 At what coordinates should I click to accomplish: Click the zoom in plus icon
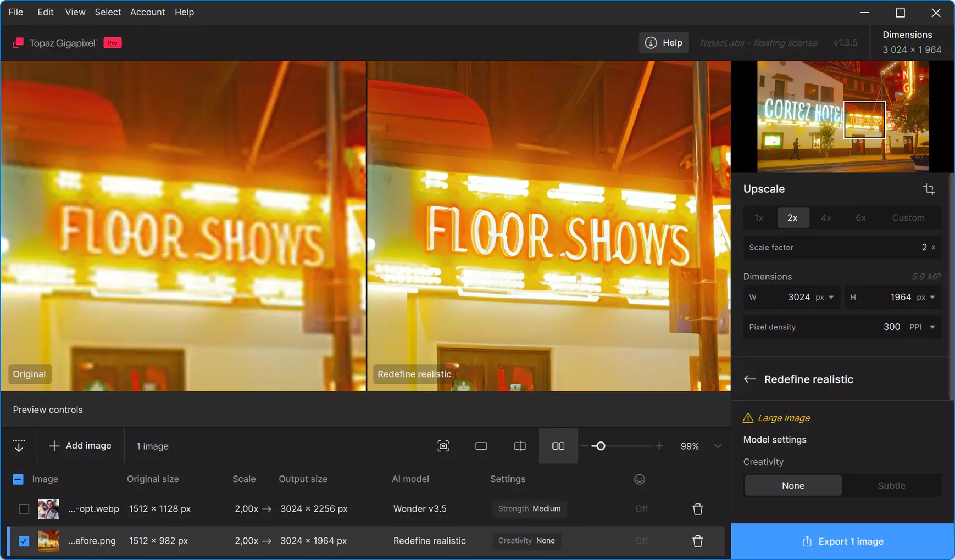(659, 446)
